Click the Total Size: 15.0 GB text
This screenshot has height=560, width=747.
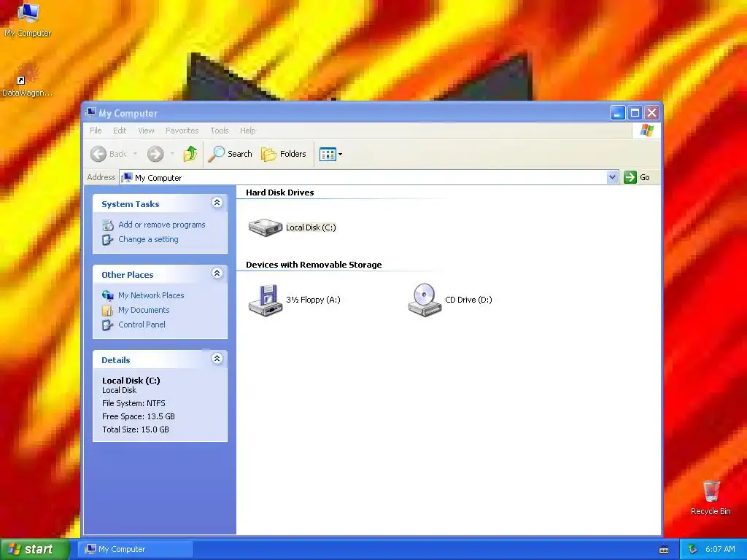click(135, 429)
